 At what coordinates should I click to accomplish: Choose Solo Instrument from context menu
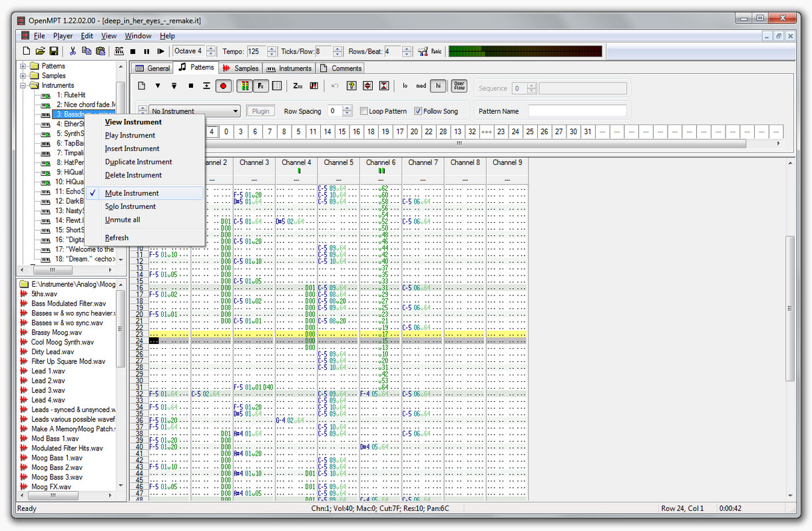pos(144,206)
